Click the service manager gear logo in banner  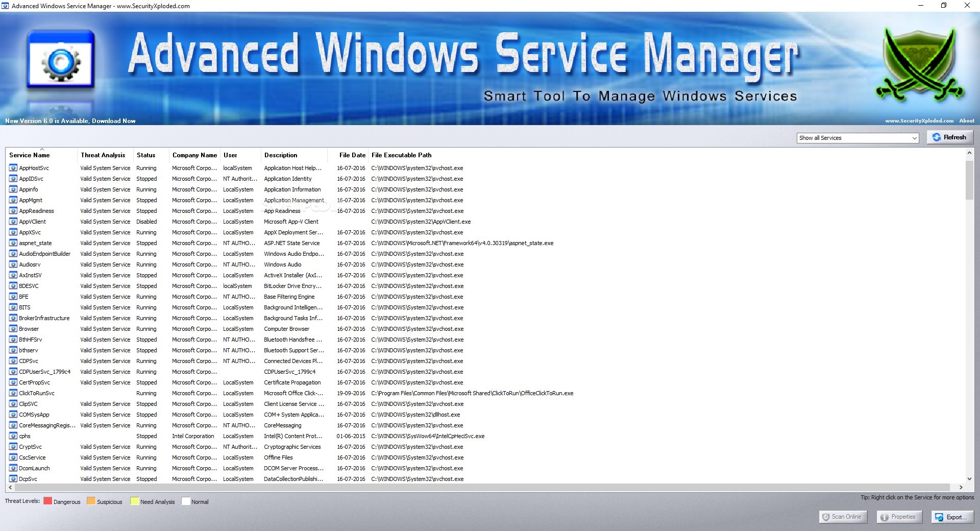(x=61, y=60)
